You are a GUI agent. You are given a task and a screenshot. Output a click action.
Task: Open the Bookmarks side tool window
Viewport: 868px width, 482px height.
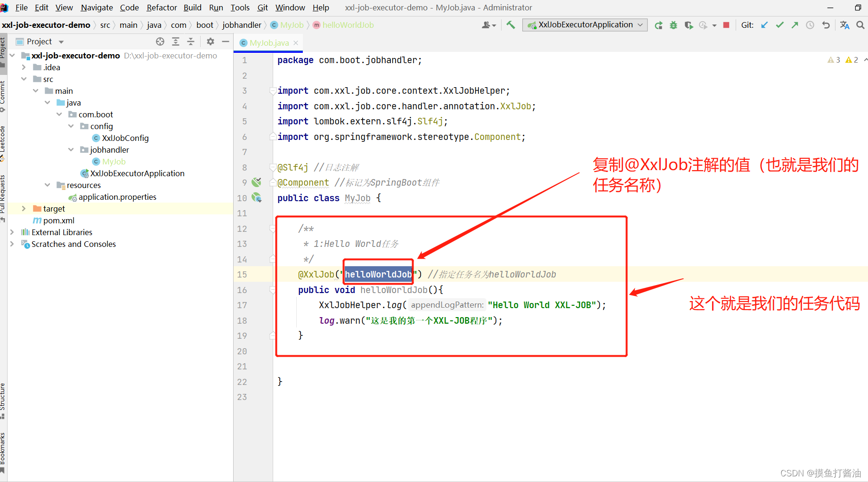tap(3, 453)
